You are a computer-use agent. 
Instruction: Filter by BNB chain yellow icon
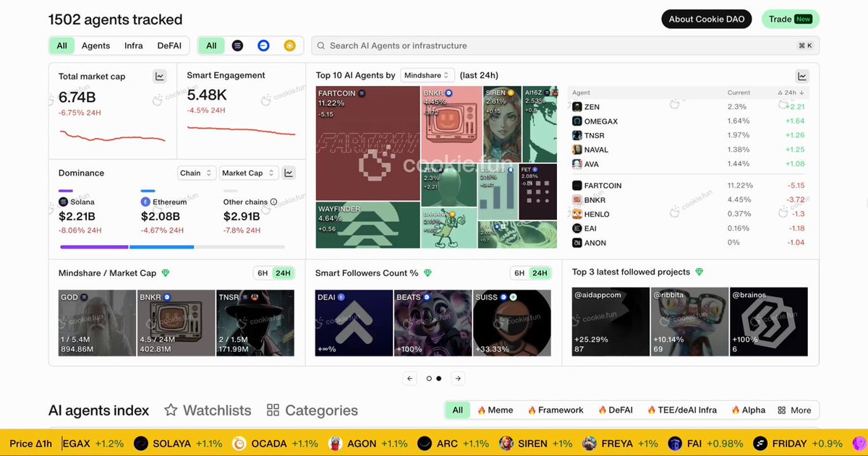pyautogui.click(x=289, y=46)
